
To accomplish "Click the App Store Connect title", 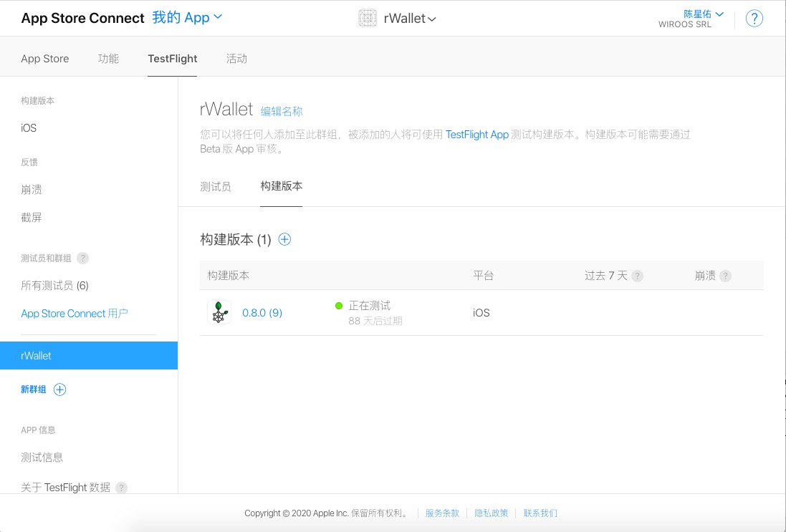I will pos(82,18).
